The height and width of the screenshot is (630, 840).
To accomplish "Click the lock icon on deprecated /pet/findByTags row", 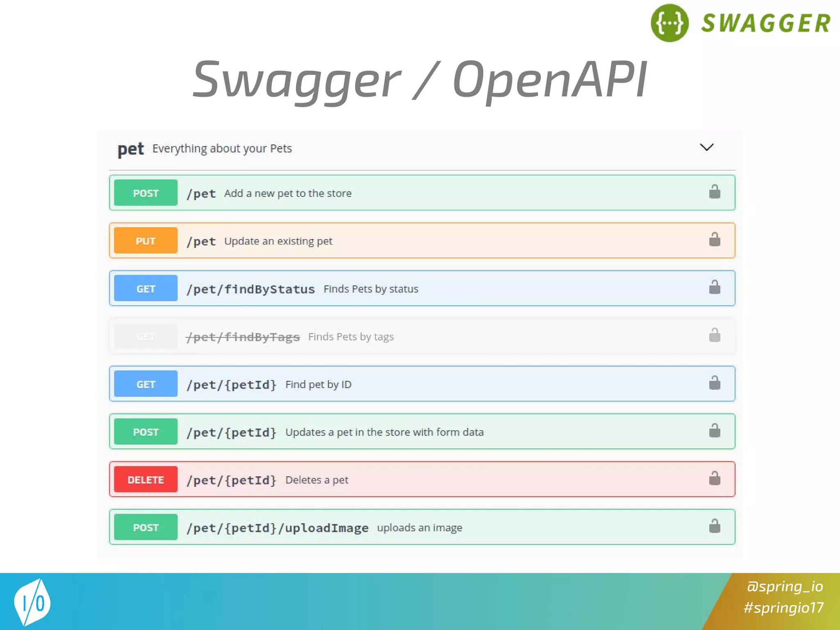I will pos(714,335).
